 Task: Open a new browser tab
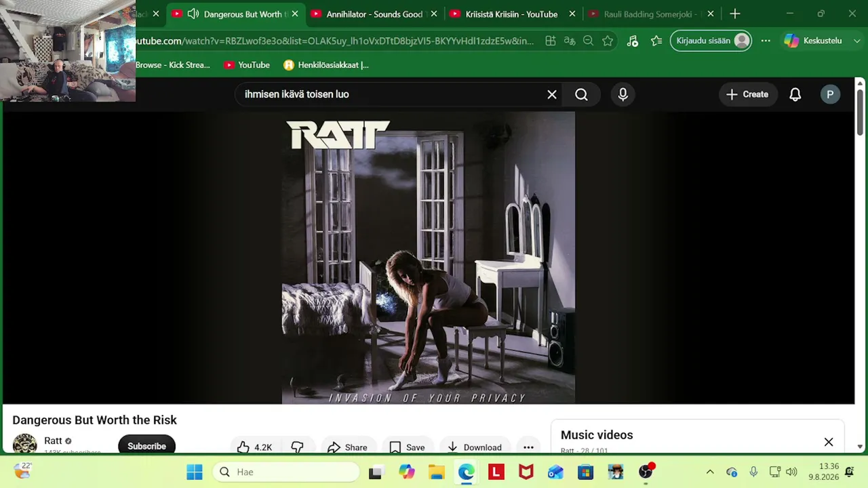tap(735, 14)
